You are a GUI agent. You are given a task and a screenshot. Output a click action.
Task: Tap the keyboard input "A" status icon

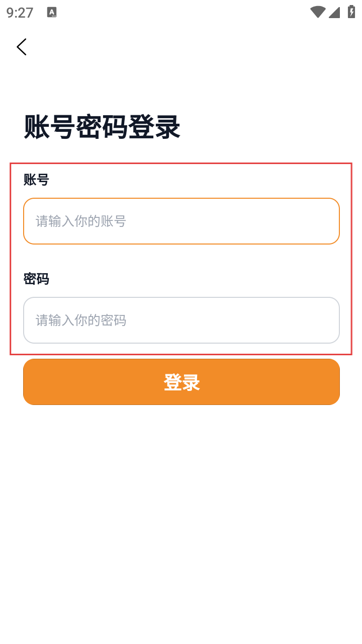[52, 13]
